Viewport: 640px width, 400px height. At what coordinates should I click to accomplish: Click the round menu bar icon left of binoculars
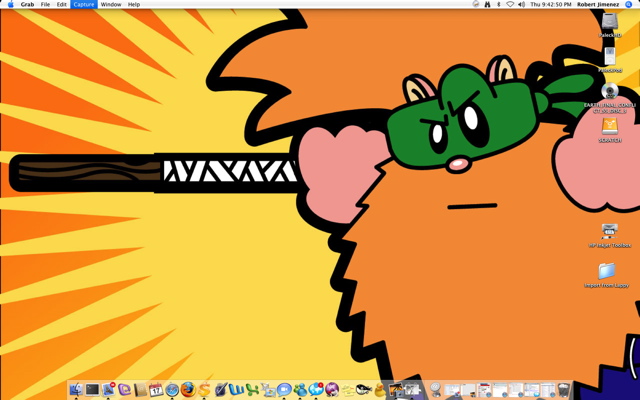(476, 4)
